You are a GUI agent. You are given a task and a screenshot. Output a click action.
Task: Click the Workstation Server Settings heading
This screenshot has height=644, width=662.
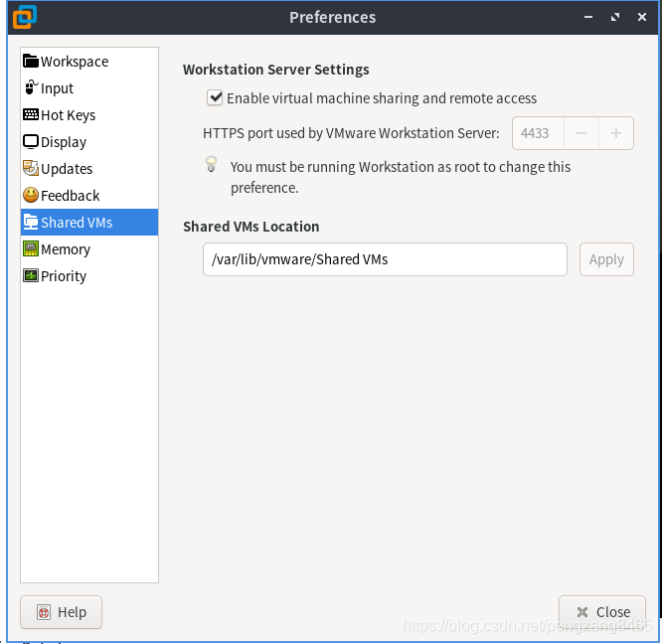(x=276, y=70)
